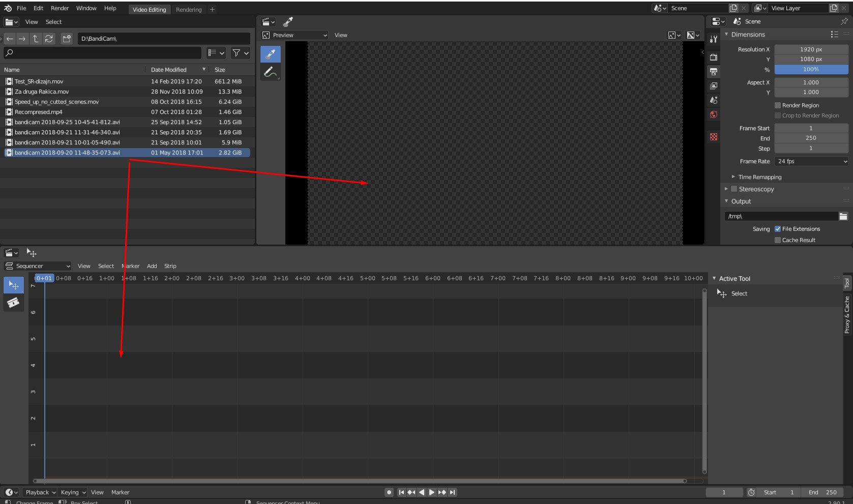
Task: Open the Frame Rate dropdown showing 24 fps
Action: [x=811, y=161]
